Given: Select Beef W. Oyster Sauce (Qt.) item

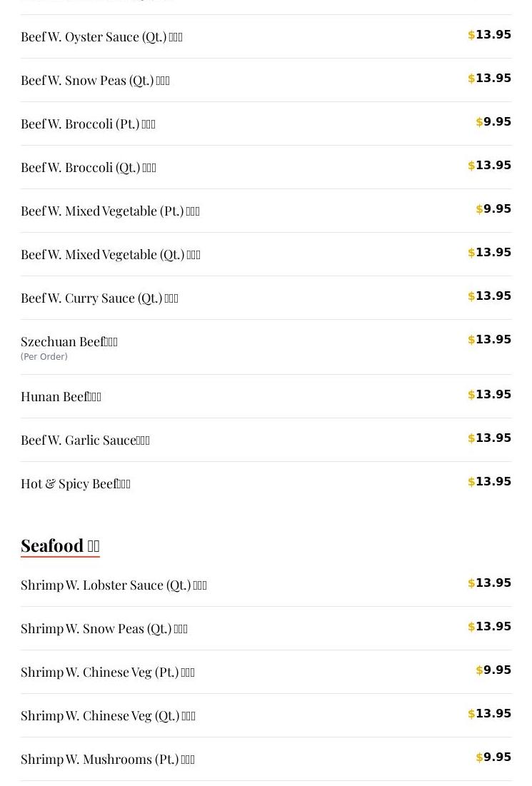Looking at the screenshot, I should [101, 37].
